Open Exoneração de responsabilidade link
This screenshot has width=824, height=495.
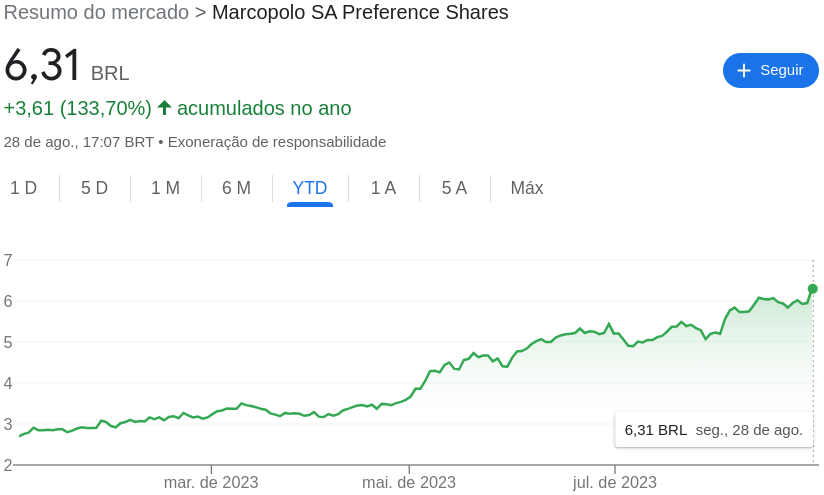point(277,142)
